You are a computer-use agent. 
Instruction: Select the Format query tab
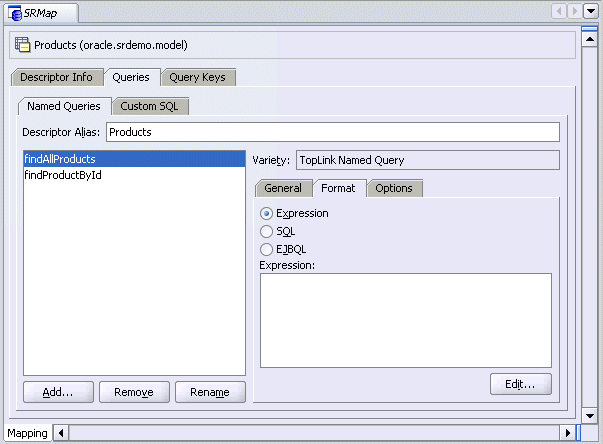click(x=338, y=188)
